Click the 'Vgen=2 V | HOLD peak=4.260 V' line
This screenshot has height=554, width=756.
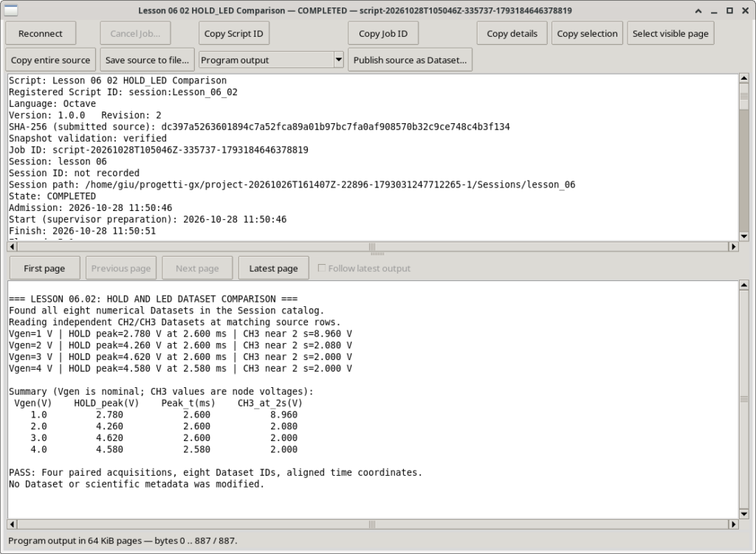click(180, 345)
